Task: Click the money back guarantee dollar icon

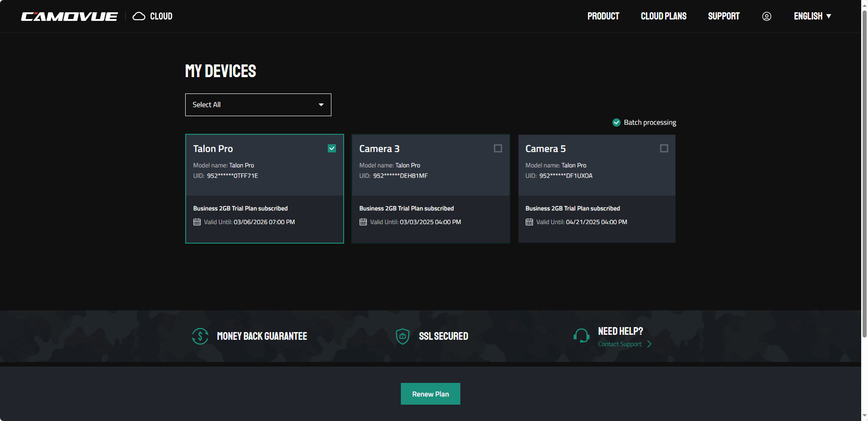Action: click(200, 336)
